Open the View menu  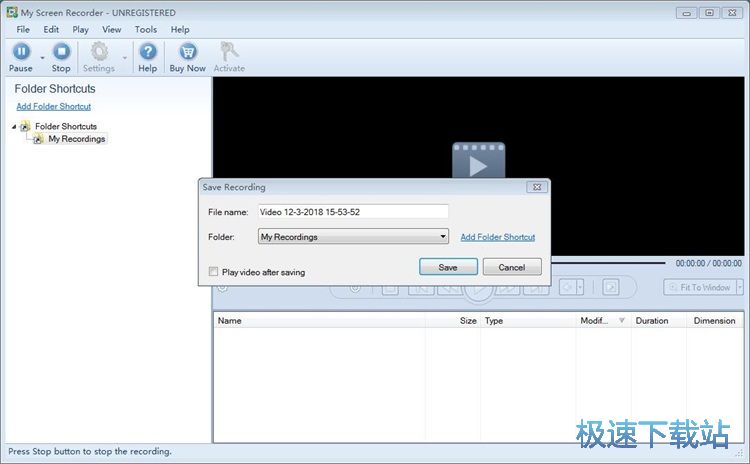click(111, 29)
